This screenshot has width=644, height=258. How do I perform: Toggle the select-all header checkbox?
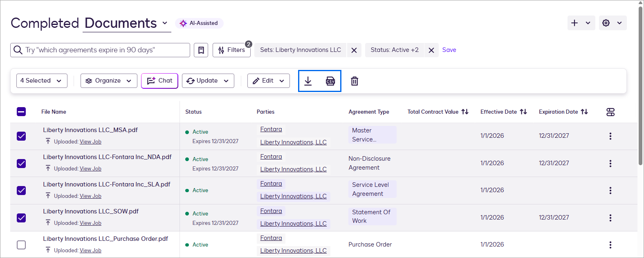tap(21, 112)
